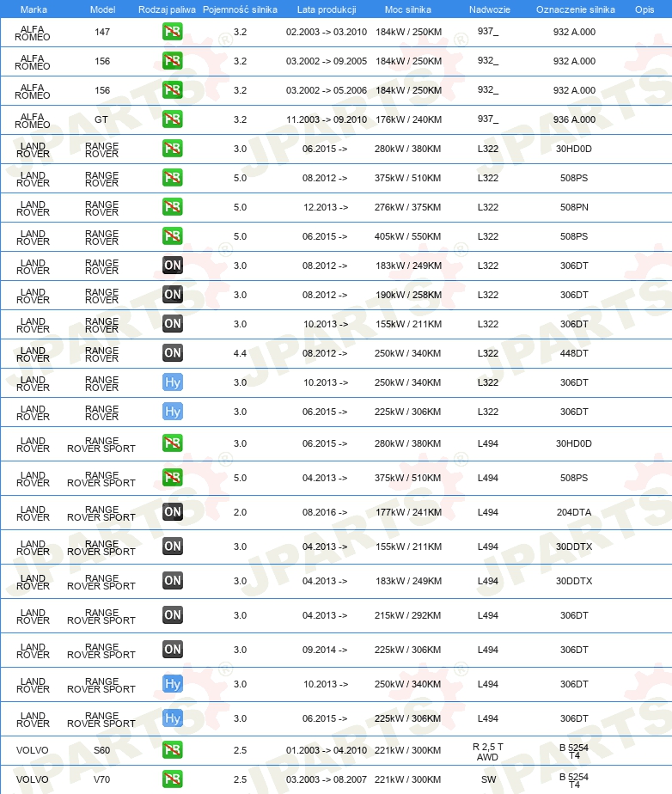Click hybrid Hy icon in Range Rover L322 225kW/306KM row
Viewport: 672px width, 794px height.
pos(172,412)
